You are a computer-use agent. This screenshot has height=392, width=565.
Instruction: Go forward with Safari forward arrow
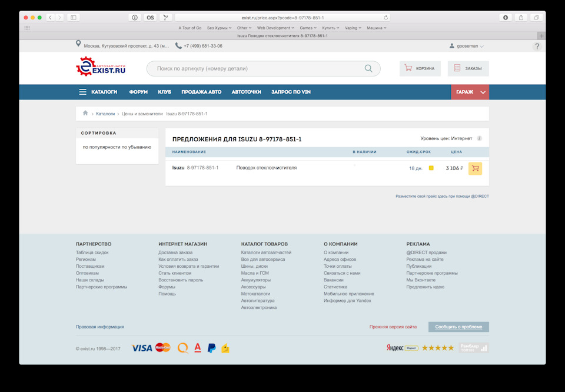(x=60, y=17)
